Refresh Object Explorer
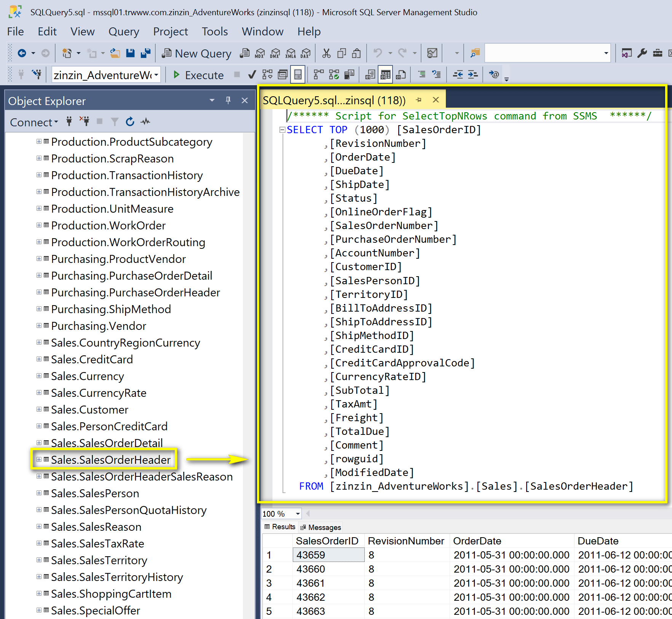This screenshot has height=619, width=672. 130,122
